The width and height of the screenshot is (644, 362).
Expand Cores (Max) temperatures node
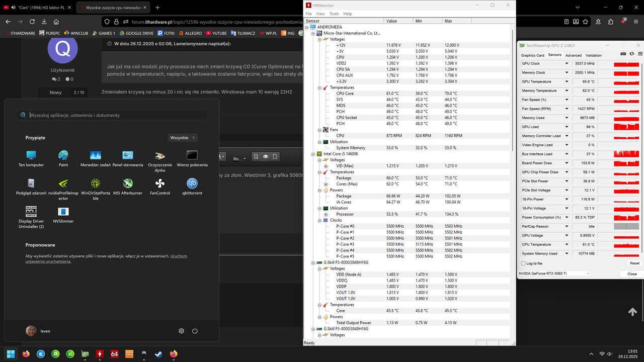point(326,184)
